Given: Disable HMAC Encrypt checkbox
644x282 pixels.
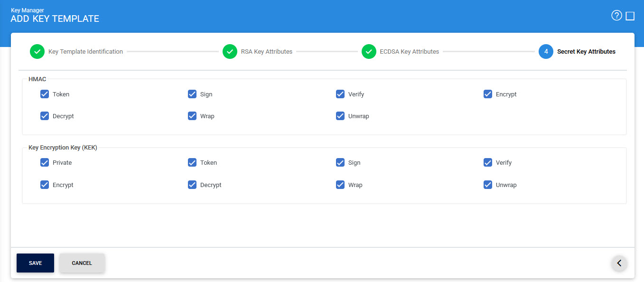Looking at the screenshot, I should [488, 94].
